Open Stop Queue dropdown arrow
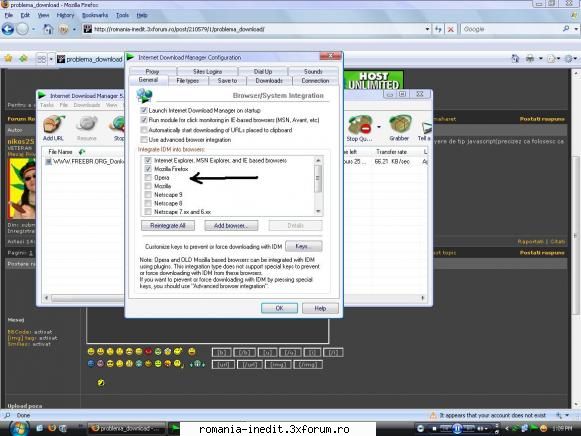 [x=379, y=127]
